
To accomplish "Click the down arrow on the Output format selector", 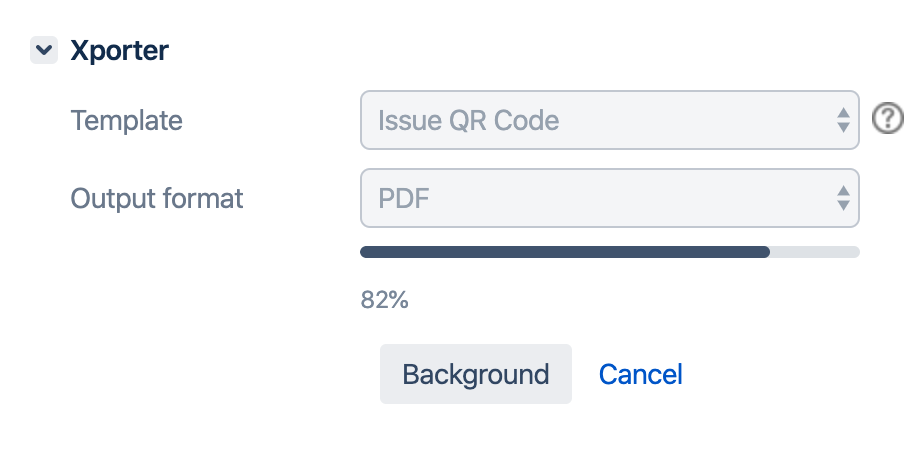I will tap(843, 206).
